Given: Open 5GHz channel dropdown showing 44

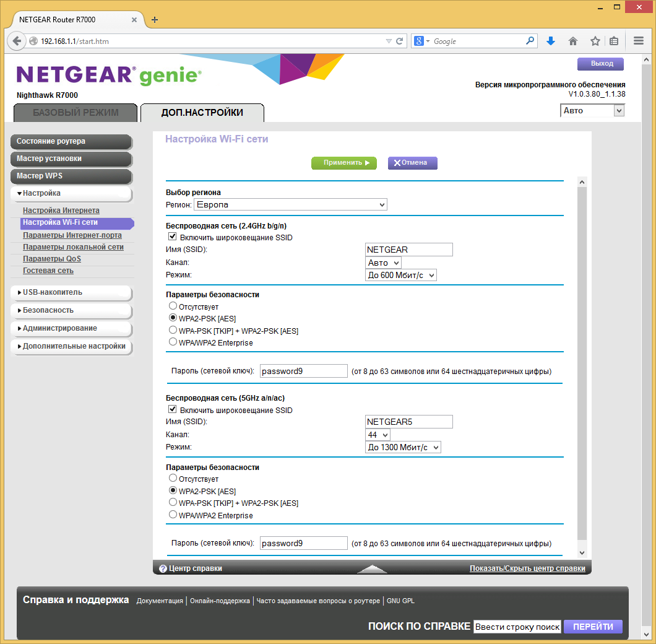Looking at the screenshot, I should click(378, 435).
